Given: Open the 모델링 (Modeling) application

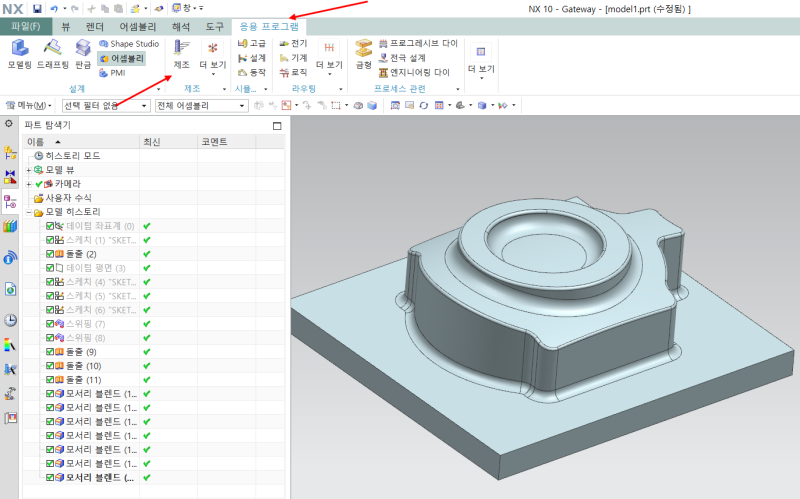Looking at the screenshot, I should point(19,51).
